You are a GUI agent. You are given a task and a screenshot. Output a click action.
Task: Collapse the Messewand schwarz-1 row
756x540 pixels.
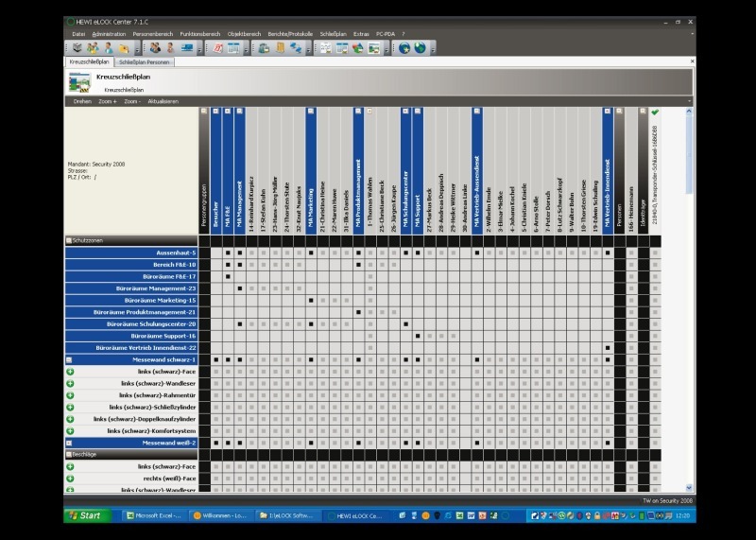point(69,360)
